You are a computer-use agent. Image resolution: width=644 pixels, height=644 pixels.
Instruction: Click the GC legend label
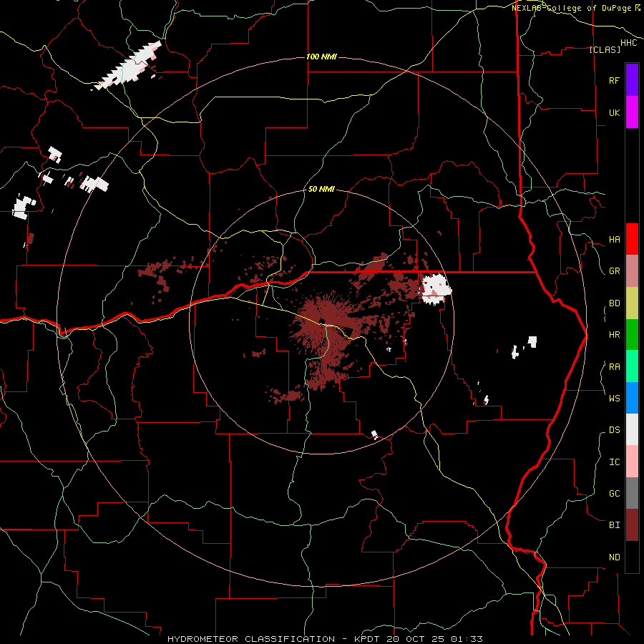pos(614,493)
